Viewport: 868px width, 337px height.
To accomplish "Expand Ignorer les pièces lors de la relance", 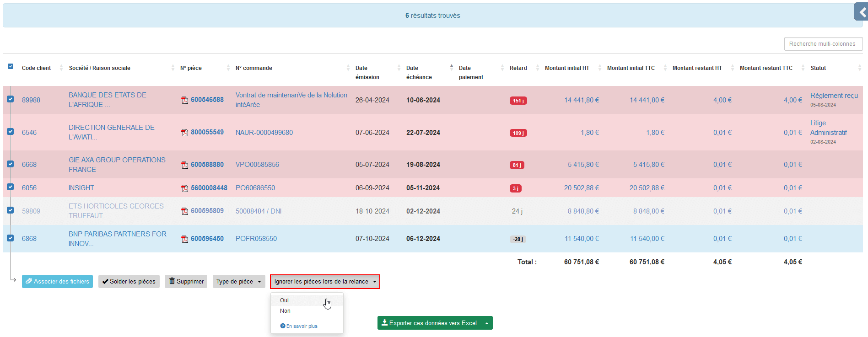I will pyautogui.click(x=325, y=282).
